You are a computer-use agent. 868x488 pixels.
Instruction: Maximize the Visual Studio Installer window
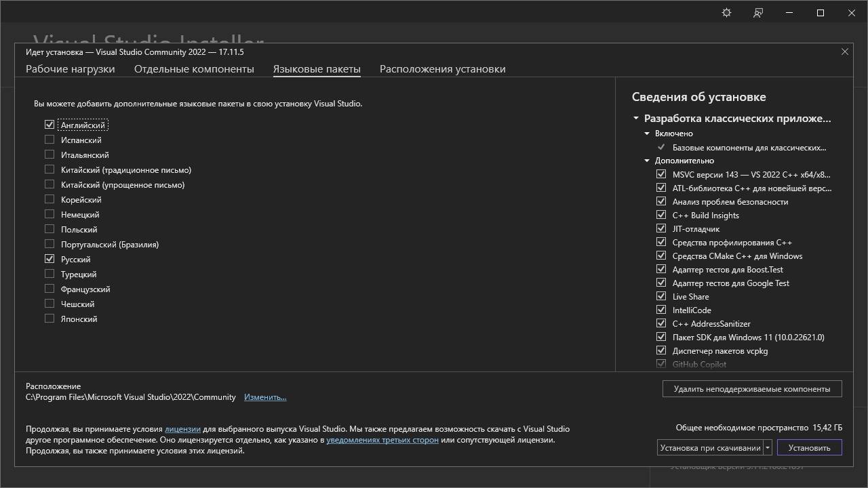click(821, 13)
